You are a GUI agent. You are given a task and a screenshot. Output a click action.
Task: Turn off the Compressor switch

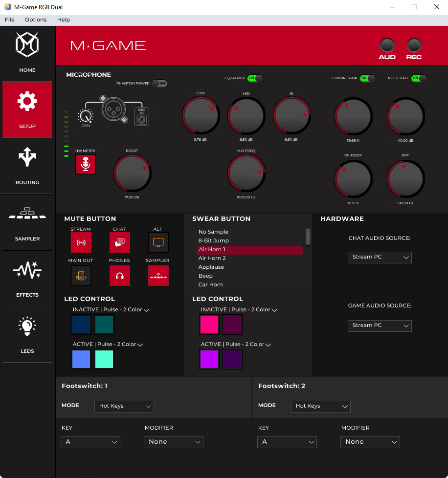(x=367, y=78)
